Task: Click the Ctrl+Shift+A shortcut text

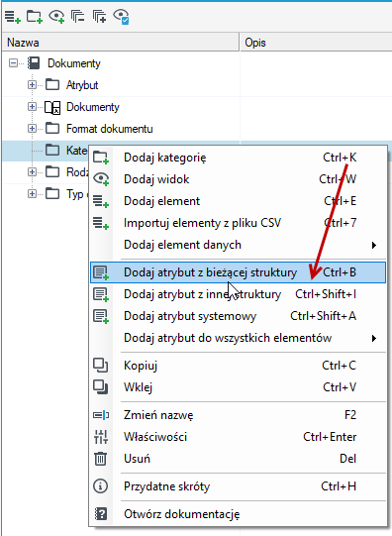Action: point(323,316)
